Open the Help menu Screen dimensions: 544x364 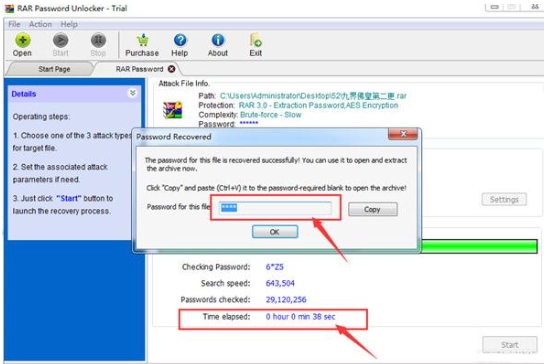click(x=69, y=24)
